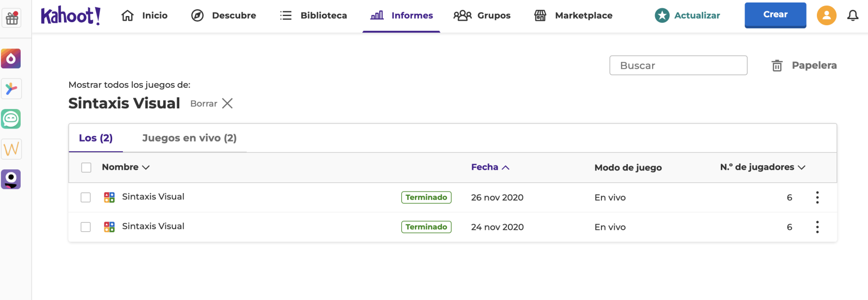Viewport: 868px width, 300px height.
Task: Open the purple-orange droplet app icon
Action: [x=11, y=58]
